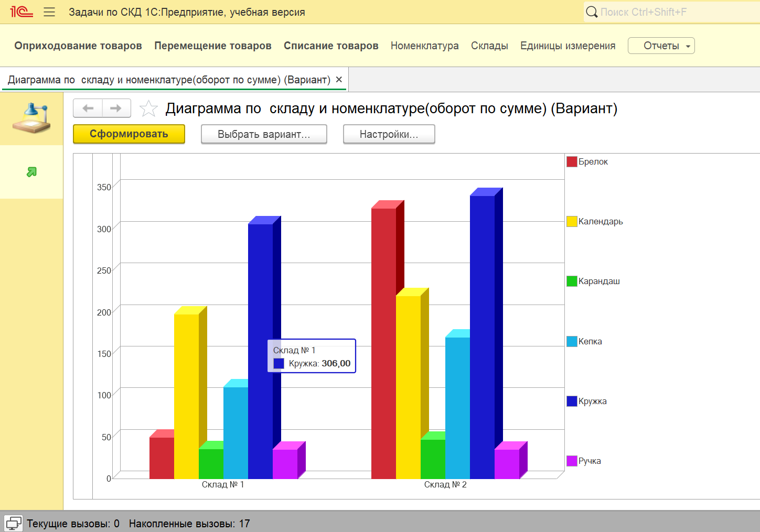Viewport: 760px width, 532px height.
Task: Click axis label Склад № 1
Action: point(223,484)
